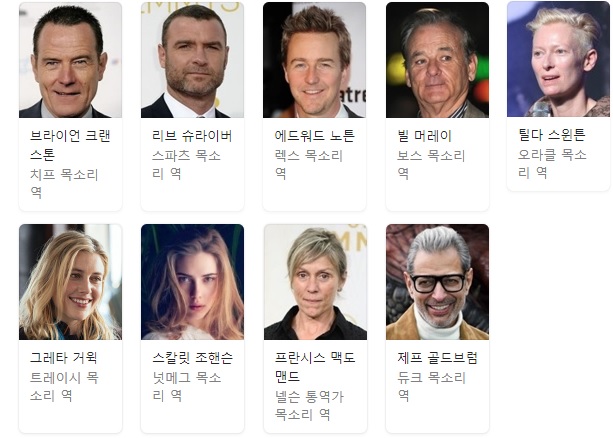Click the 제프 골드브럼 name text

[x=437, y=357]
